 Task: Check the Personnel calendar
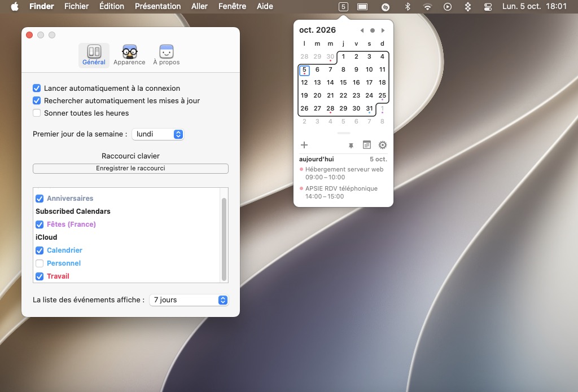click(40, 263)
